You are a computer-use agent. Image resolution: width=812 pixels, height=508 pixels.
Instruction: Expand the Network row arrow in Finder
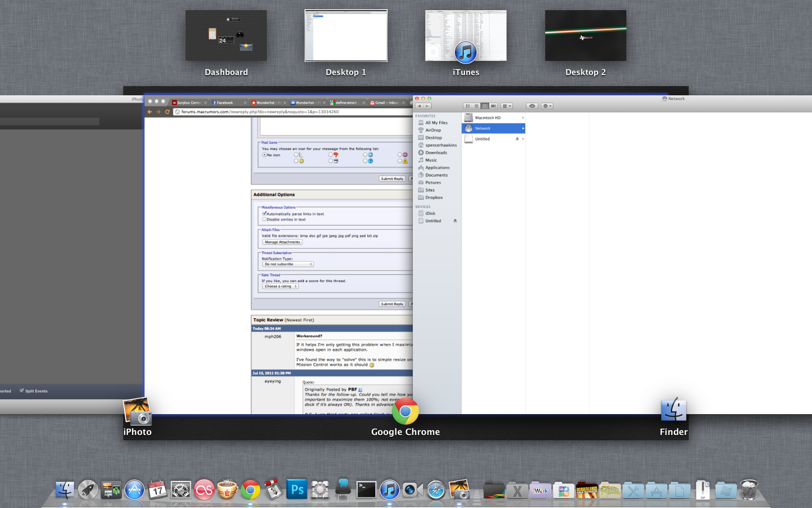[523, 128]
